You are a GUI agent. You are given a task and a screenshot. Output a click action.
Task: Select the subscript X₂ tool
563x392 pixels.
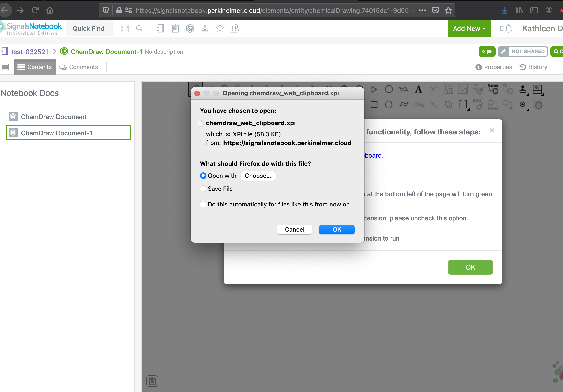(434, 105)
